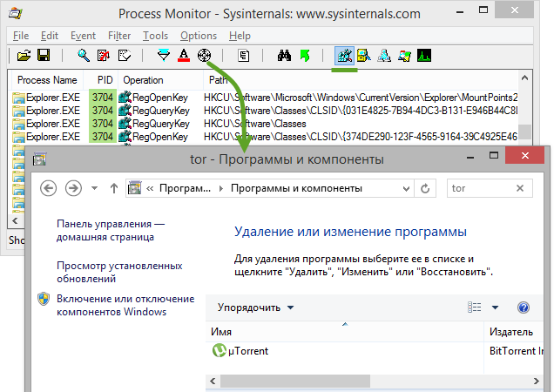Image resolution: width=554 pixels, height=392 pixels.
Task: Open Панель управления — домашняя страница link
Action: point(111,231)
